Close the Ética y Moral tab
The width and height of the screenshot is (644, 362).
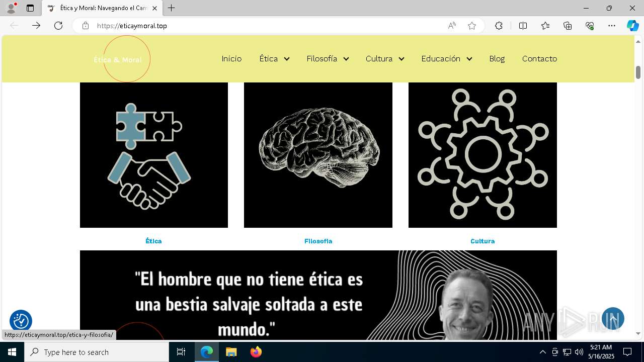coord(154,8)
